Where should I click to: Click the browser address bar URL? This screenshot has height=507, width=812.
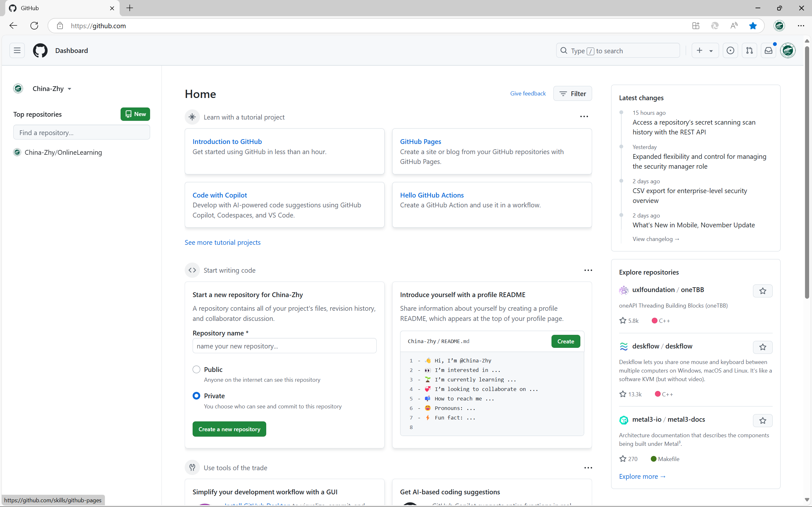click(98, 26)
